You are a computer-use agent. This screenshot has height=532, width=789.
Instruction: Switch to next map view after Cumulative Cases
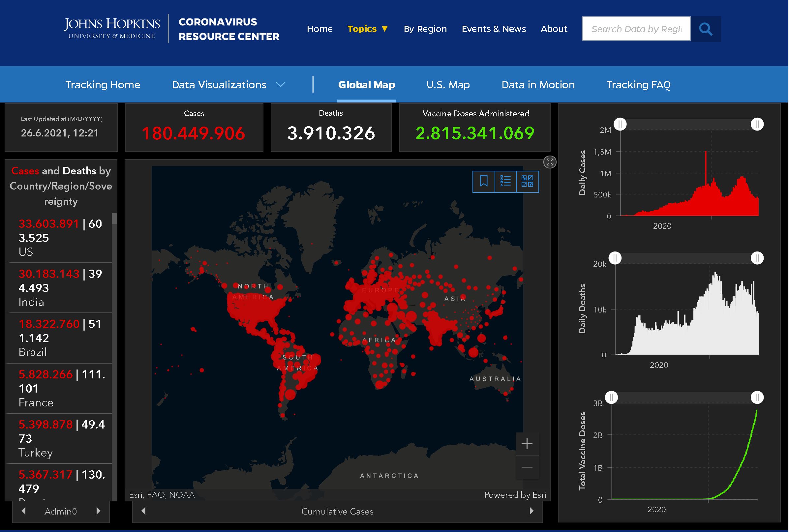click(531, 511)
